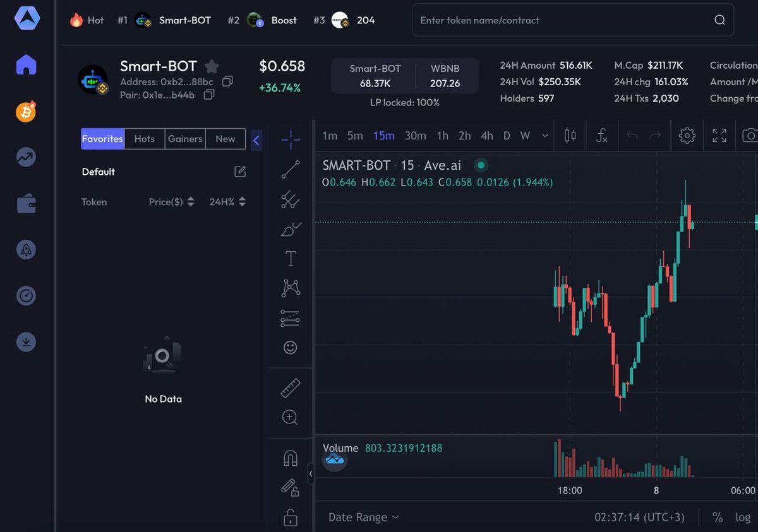Redo the last chart action
Screen dimensions: 758x532
click(656, 135)
